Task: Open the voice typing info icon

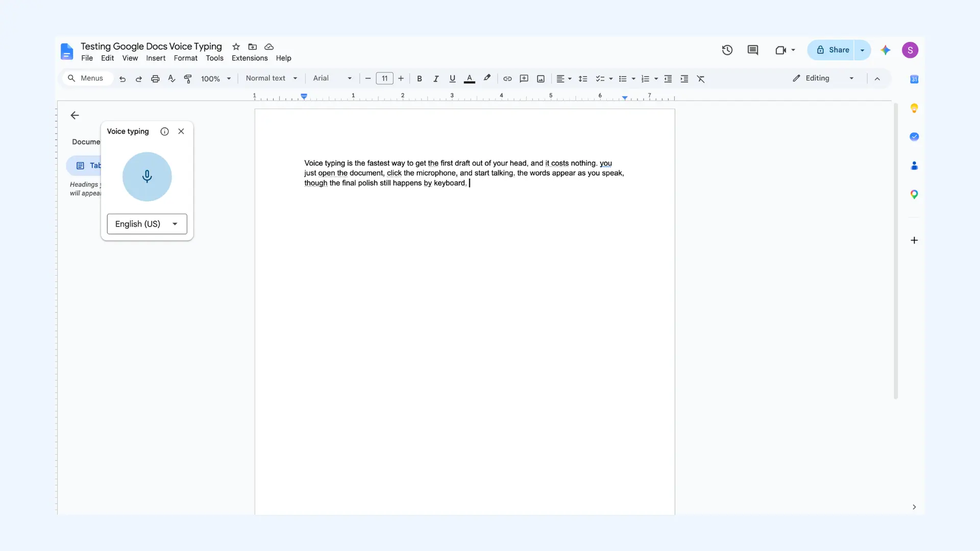Action: point(164,131)
